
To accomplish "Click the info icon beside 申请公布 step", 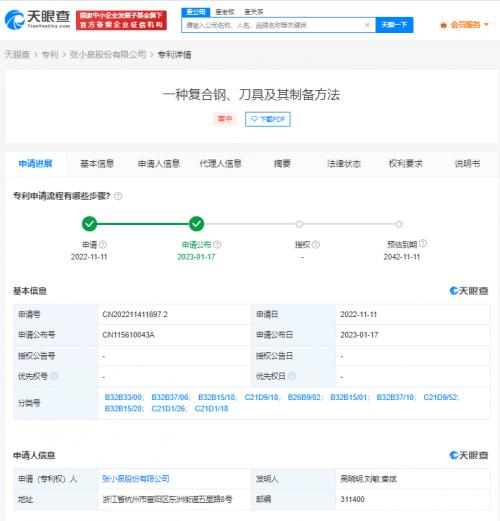I will coord(217,245).
